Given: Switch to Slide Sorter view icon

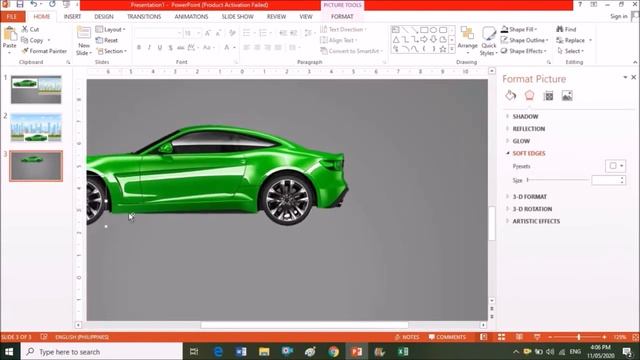Looking at the screenshot, I should click(501, 337).
